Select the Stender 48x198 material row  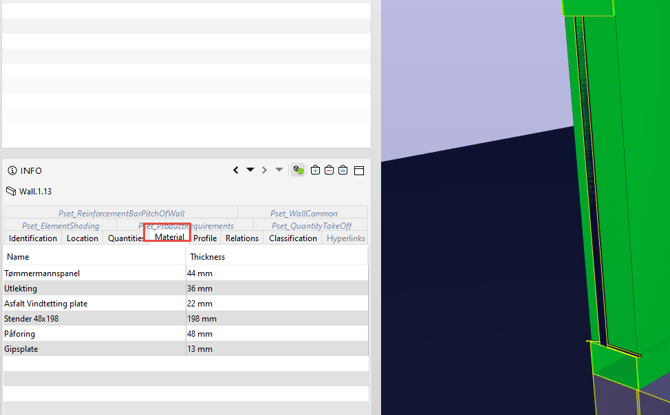(185, 318)
